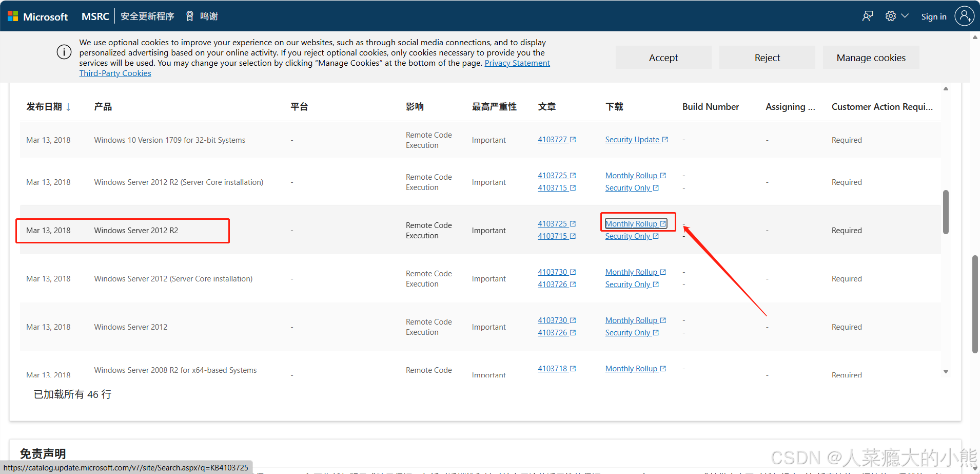Click the table's vertical scrollbar thumb

[x=946, y=212]
